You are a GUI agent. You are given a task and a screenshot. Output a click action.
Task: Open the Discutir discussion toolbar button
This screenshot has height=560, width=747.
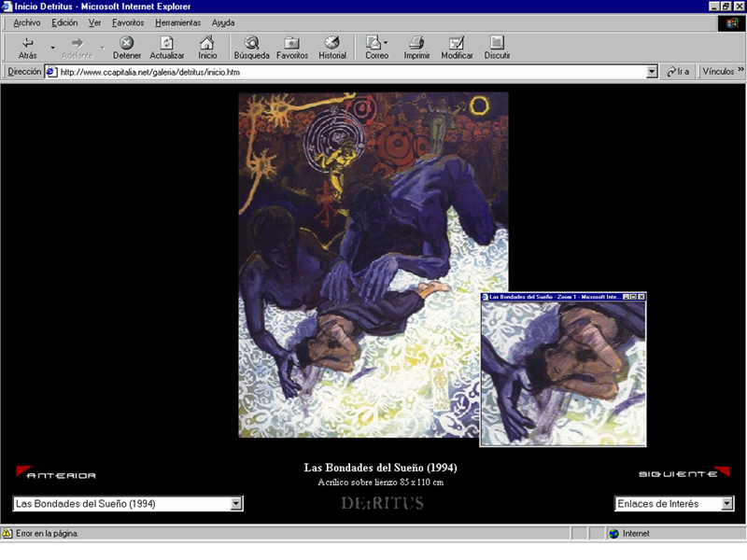tap(497, 49)
